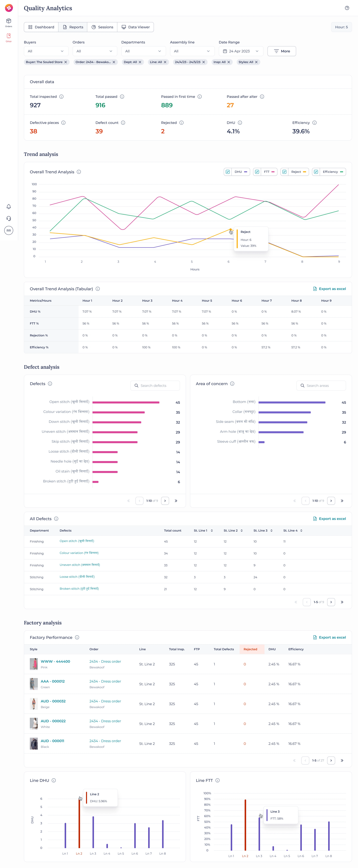The image size is (358, 868).
Task: Show info for Line DHU chart
Action: 54,780
